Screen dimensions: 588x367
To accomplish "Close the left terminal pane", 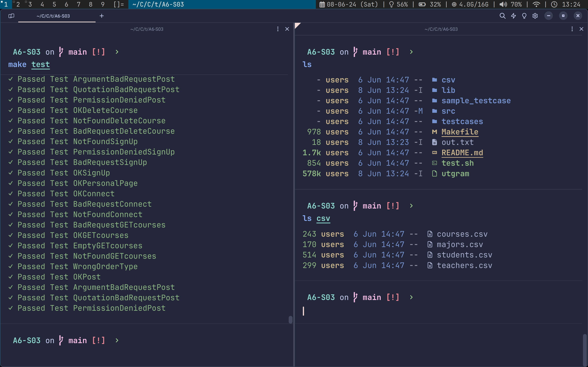I will click(x=287, y=29).
